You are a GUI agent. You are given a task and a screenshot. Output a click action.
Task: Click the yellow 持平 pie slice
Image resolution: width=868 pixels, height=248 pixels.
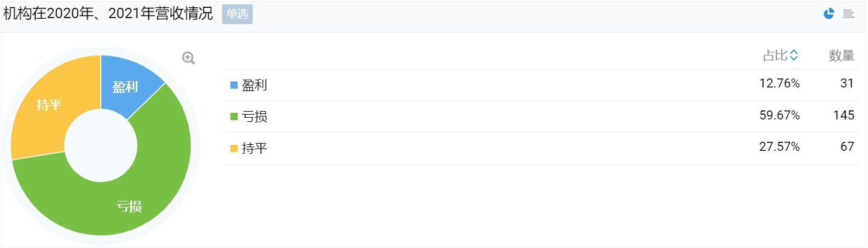pos(48,105)
